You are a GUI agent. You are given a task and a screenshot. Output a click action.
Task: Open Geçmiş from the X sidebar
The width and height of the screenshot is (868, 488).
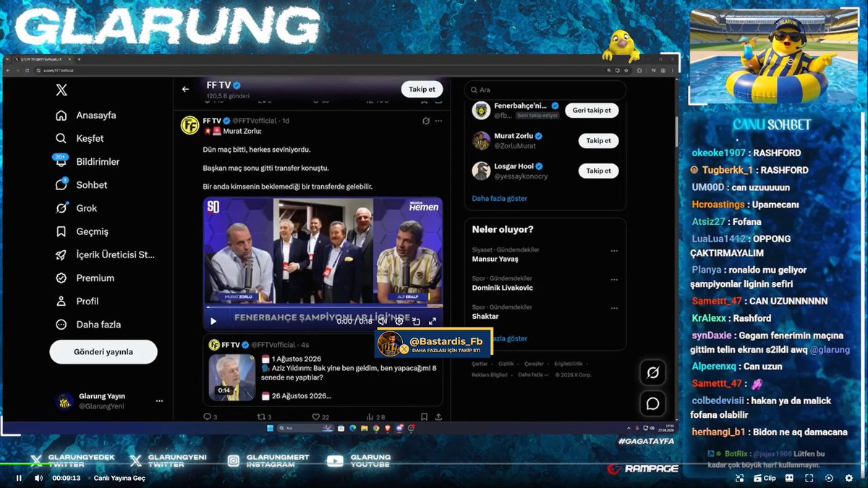(x=82, y=231)
